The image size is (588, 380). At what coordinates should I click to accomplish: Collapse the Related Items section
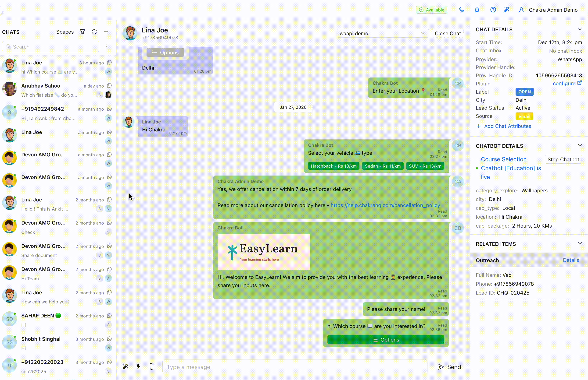(580, 243)
